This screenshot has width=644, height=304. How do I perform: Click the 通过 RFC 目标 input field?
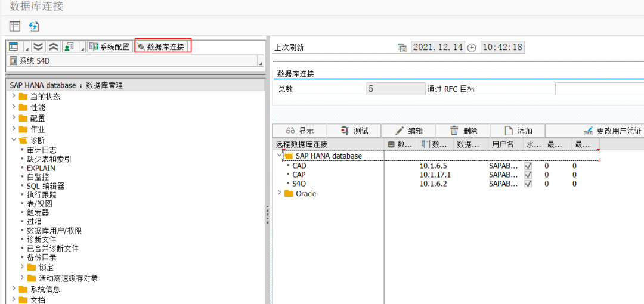599,89
